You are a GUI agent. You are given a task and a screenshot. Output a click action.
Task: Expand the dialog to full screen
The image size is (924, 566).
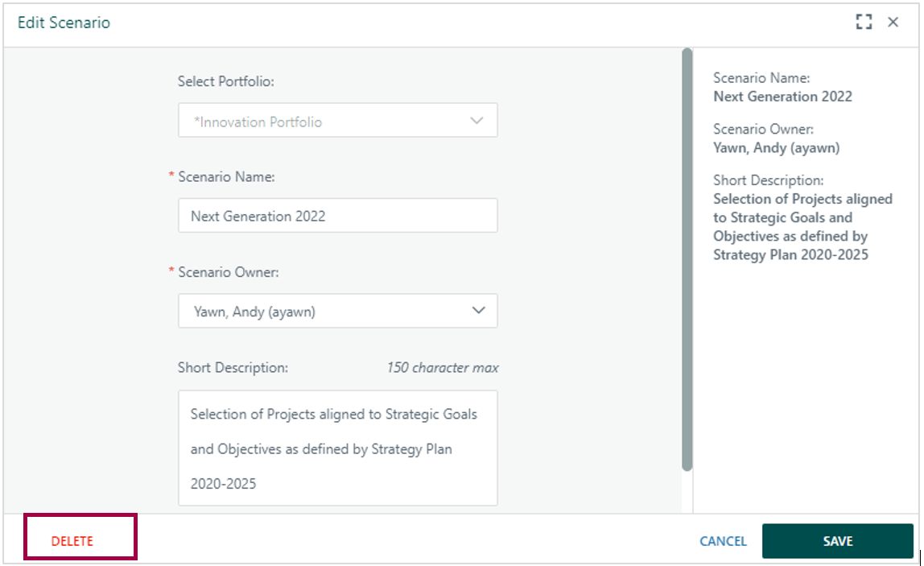[x=864, y=23]
